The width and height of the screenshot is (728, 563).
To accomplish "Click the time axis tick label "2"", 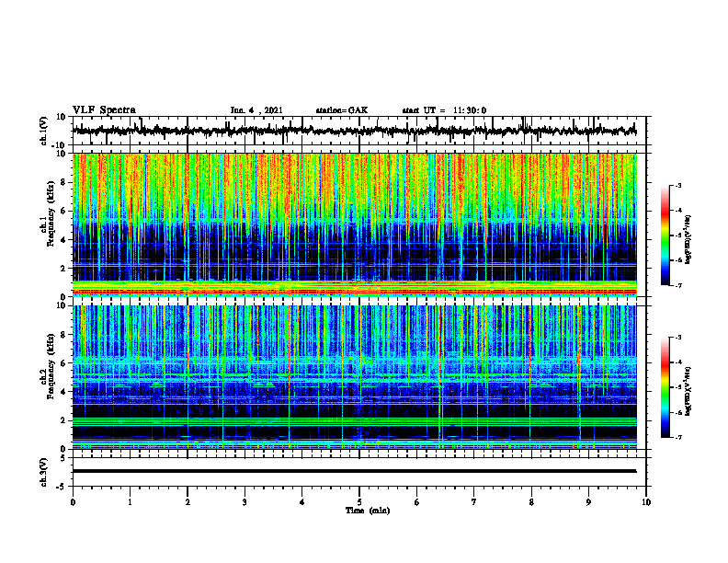I will [x=188, y=502].
